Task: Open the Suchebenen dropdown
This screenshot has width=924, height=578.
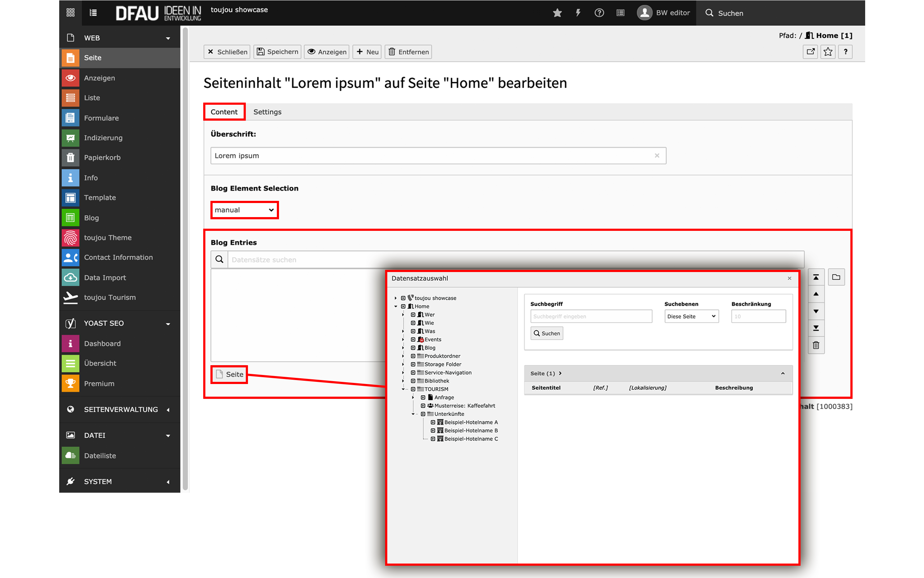Action: 692,316
